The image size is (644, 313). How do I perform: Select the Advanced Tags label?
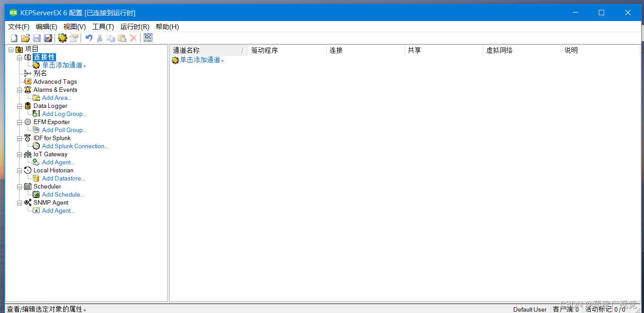point(55,81)
